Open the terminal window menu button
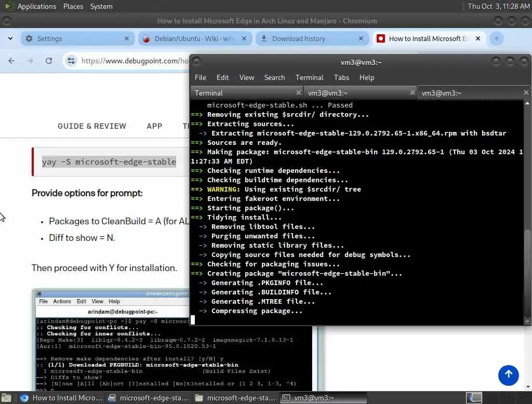This screenshot has height=404, width=532. pyautogui.click(x=196, y=61)
